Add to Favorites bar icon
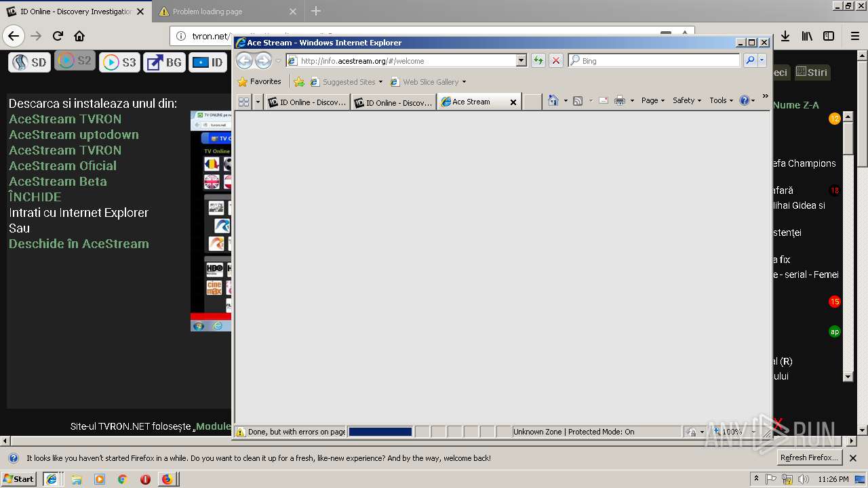The width and height of the screenshot is (868, 488). click(x=298, y=81)
